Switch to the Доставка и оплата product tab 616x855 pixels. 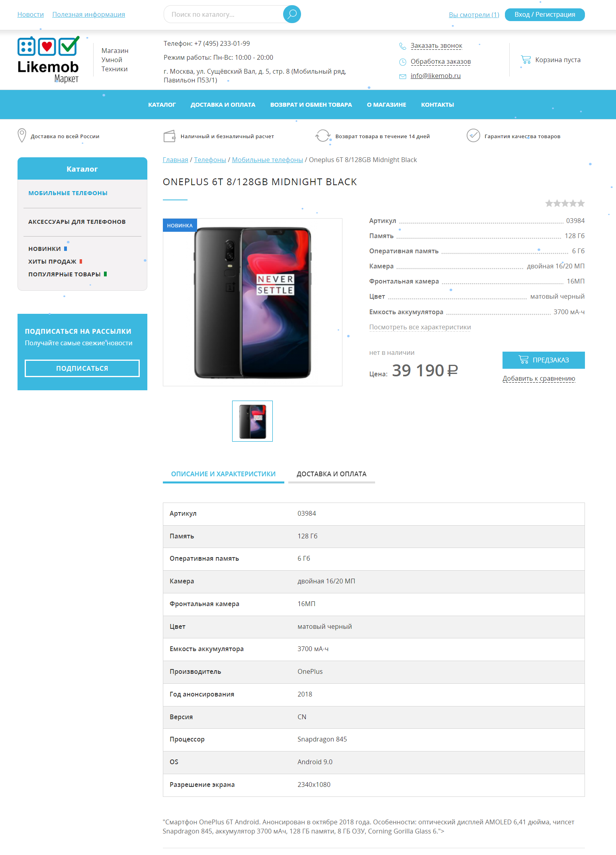(331, 474)
